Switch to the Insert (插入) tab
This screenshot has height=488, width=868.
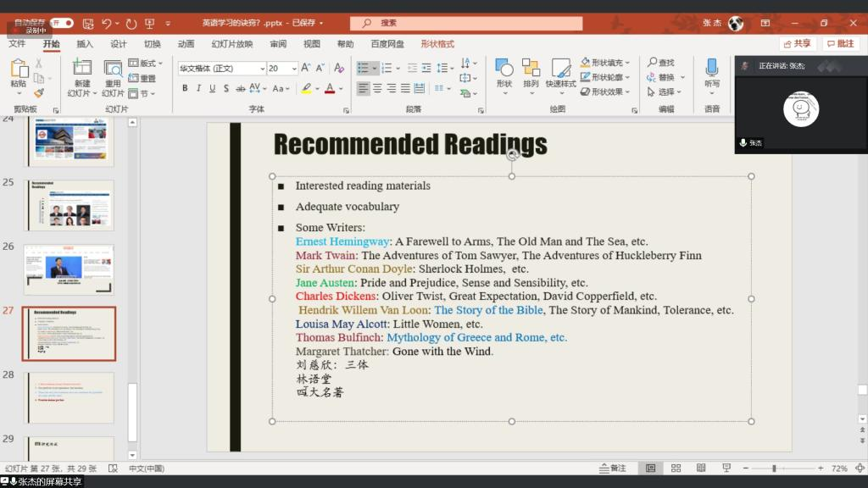tap(85, 44)
